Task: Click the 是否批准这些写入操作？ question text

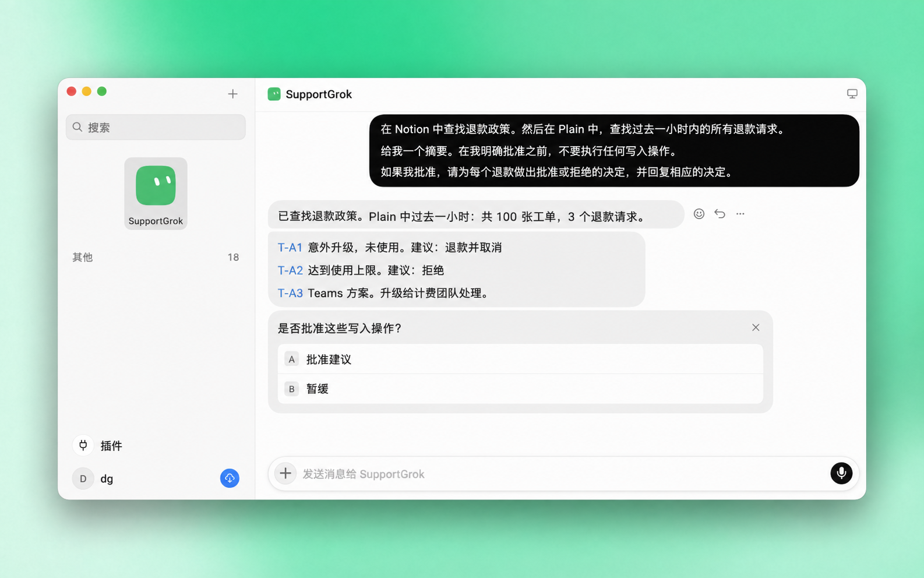Action: pyautogui.click(x=340, y=328)
